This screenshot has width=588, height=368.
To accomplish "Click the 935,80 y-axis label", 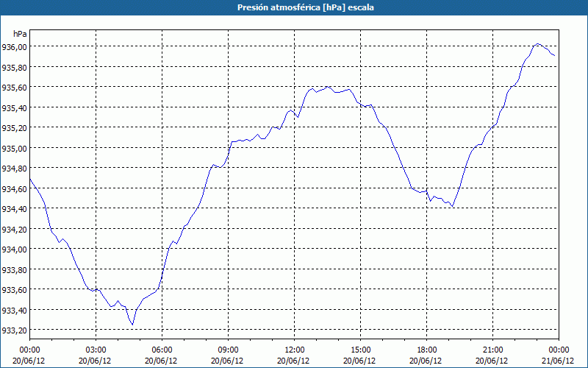I will coord(14,67).
